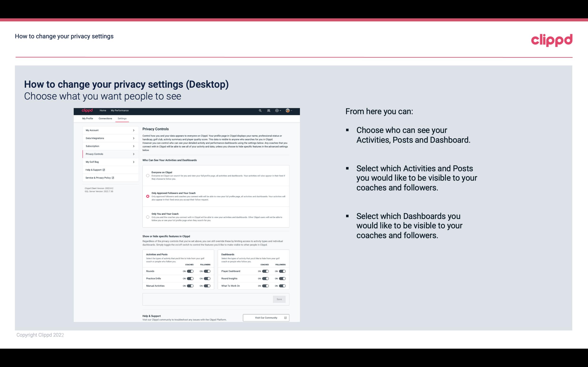The width and height of the screenshot is (588, 367).
Task: Select Everyone on Clippd radio button
Action: [147, 175]
